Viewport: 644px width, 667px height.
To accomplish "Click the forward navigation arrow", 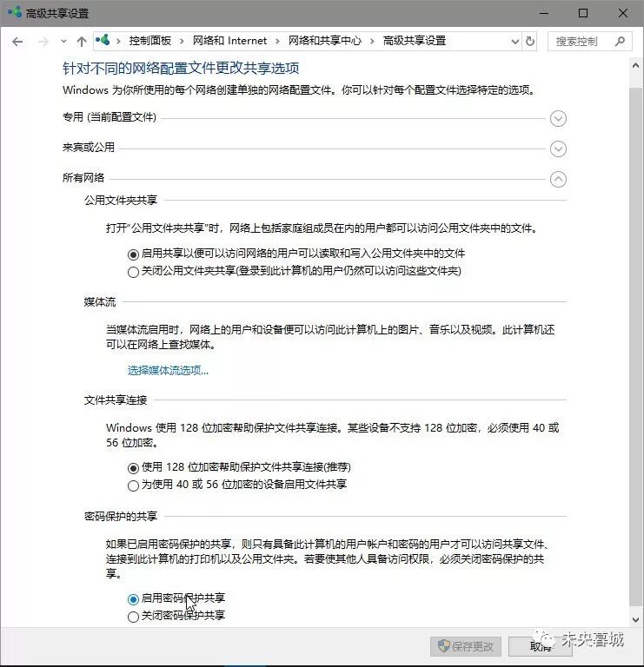I will 43,42.
